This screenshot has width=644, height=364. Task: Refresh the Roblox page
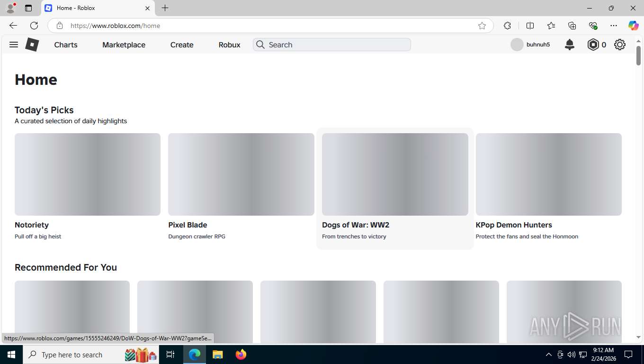(x=34, y=26)
